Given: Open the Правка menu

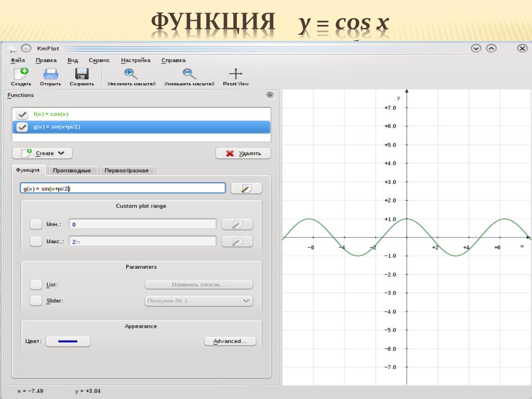Looking at the screenshot, I should 46,60.
